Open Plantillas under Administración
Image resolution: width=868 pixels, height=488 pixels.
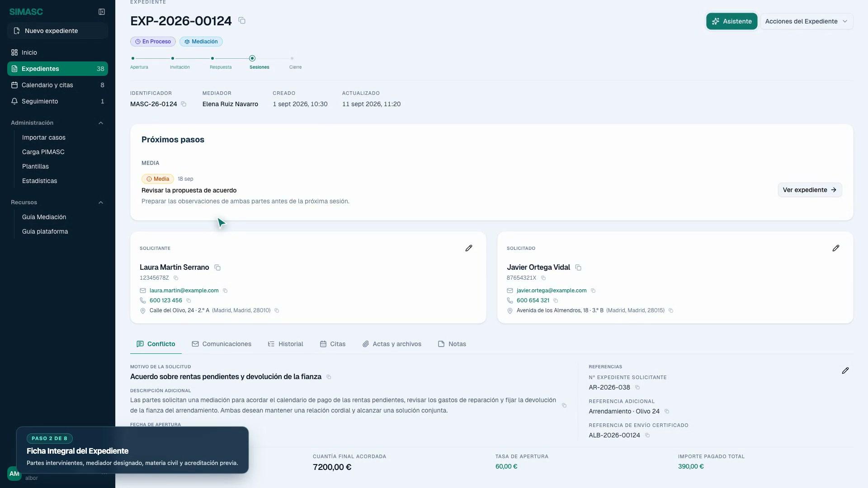click(x=35, y=166)
